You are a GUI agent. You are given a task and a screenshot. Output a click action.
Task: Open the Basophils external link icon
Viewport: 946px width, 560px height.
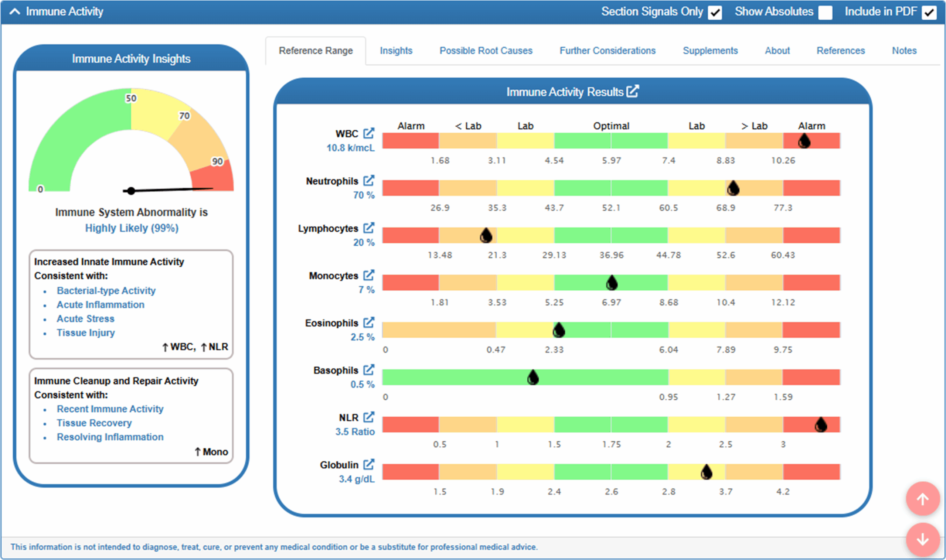coord(368,370)
